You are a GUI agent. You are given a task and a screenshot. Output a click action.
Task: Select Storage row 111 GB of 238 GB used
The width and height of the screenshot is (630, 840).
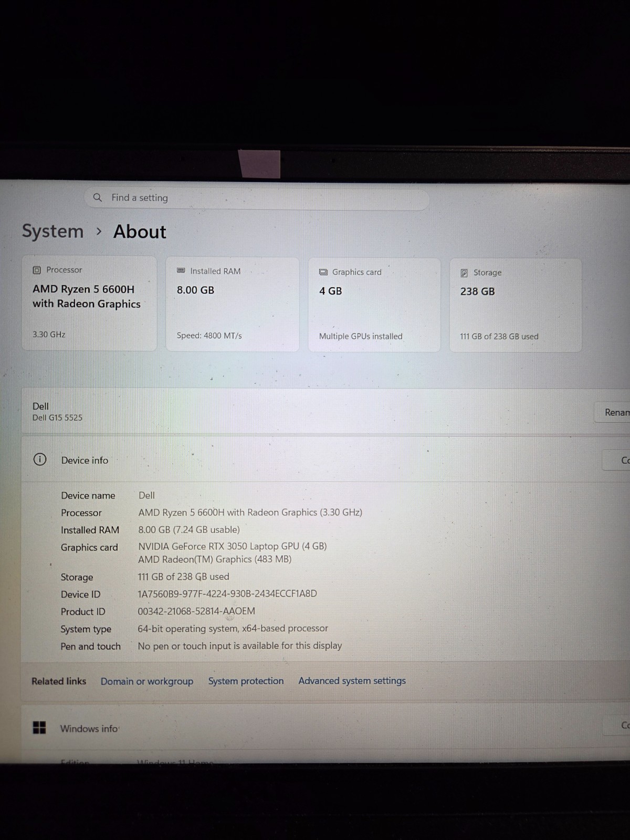pos(183,576)
